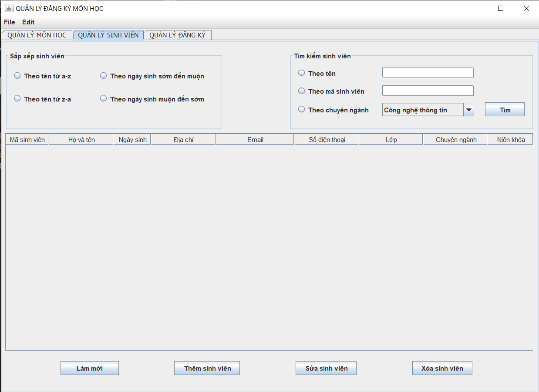Screen dimensions: 539x392
Task: Maximize the application window
Action: [501, 8]
